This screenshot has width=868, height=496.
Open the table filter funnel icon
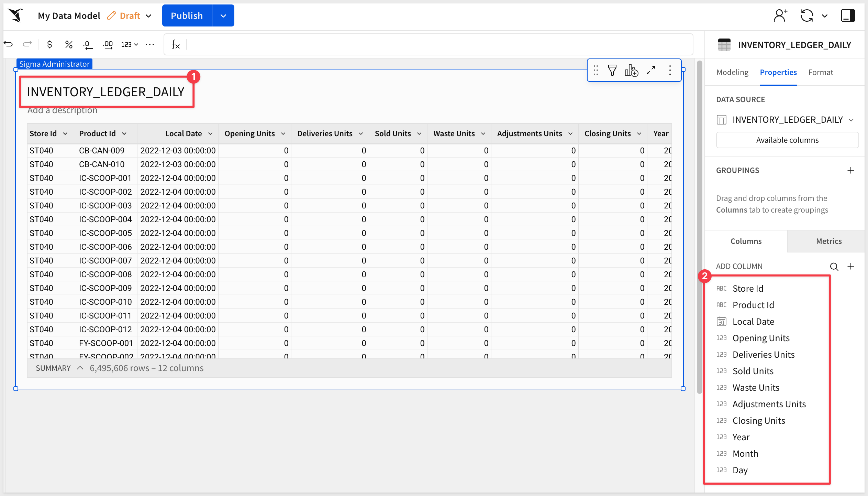click(612, 70)
